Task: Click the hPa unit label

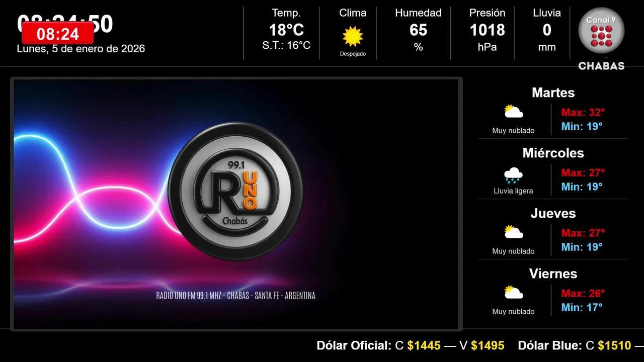Action: pyautogui.click(x=487, y=47)
